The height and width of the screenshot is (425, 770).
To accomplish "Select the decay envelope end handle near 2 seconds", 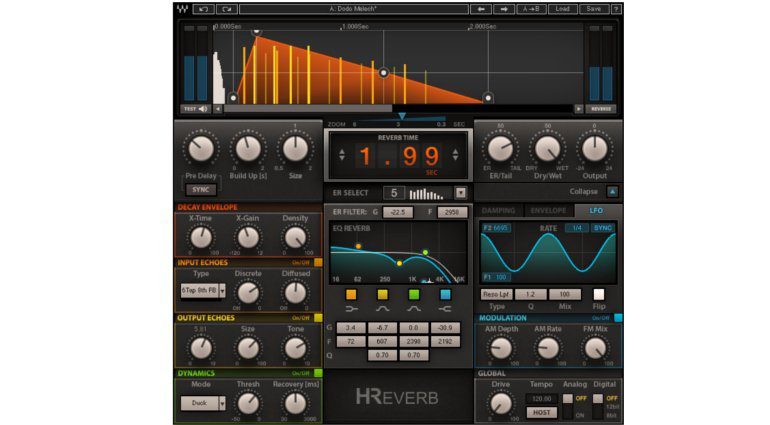I will [x=488, y=98].
